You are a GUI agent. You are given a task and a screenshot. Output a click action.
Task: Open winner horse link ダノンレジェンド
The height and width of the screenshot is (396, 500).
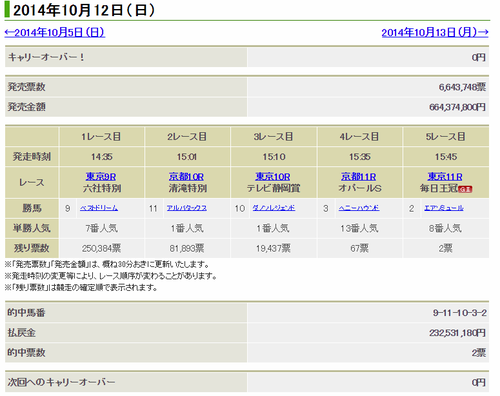click(x=274, y=208)
